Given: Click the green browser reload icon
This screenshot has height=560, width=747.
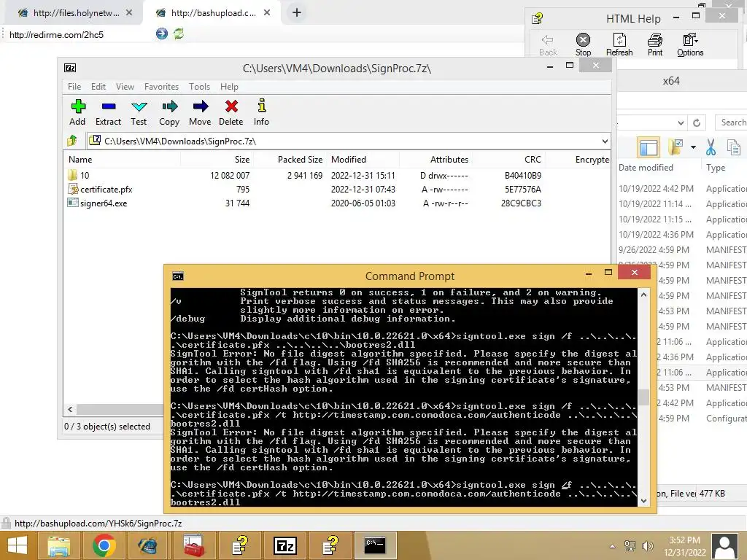Looking at the screenshot, I should pyautogui.click(x=179, y=34).
